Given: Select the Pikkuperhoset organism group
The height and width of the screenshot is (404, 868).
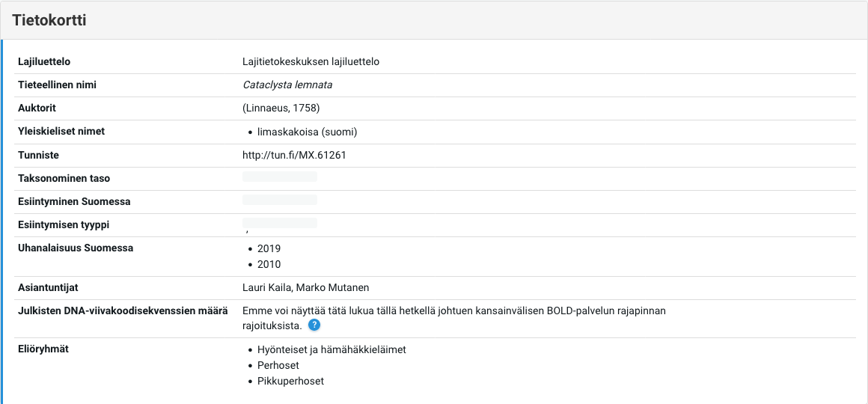Looking at the screenshot, I should click(290, 381).
